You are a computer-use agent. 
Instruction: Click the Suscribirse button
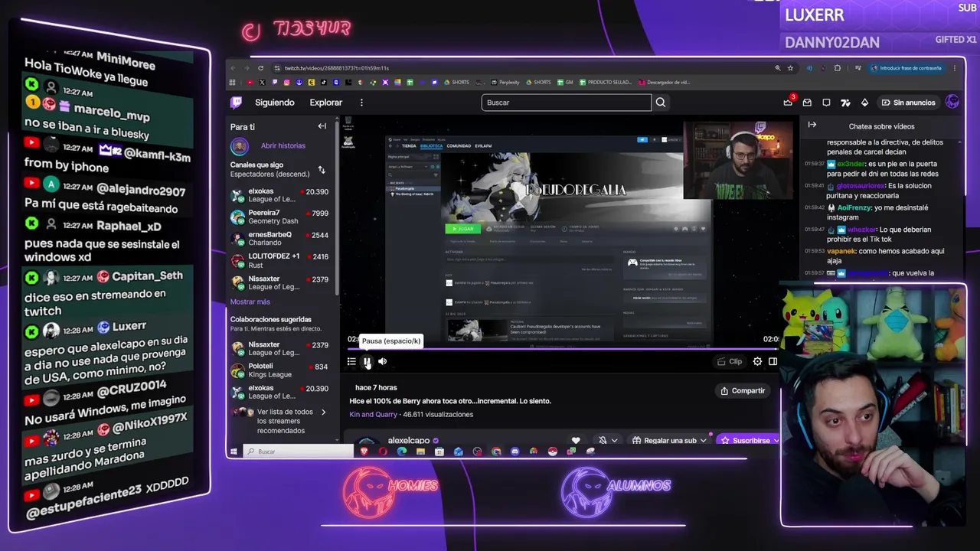pyautogui.click(x=749, y=441)
